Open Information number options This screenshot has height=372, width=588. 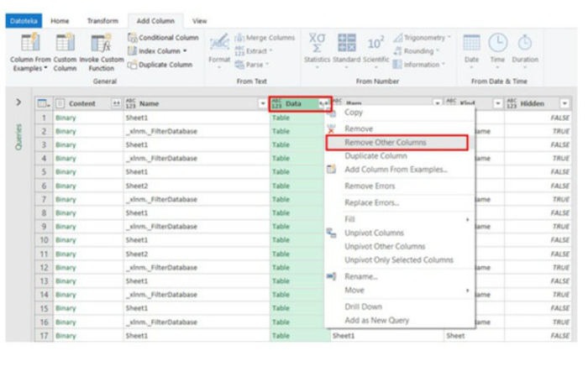click(418, 65)
